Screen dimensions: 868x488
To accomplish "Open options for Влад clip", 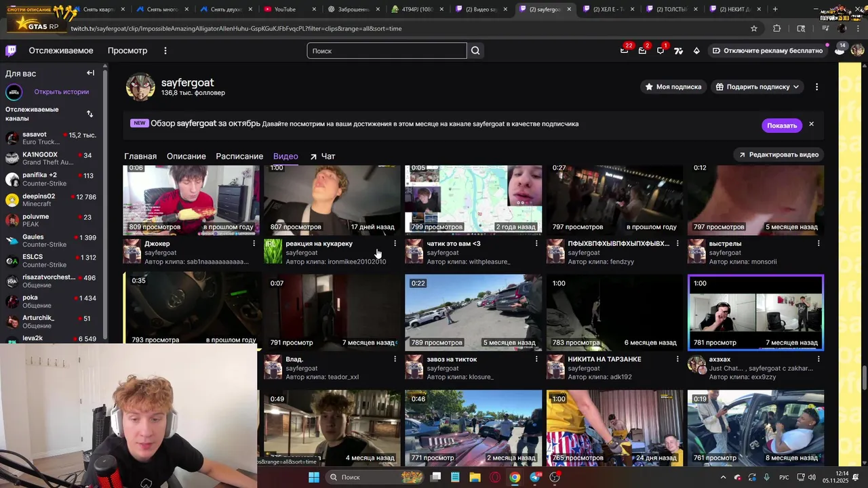I will pos(395,359).
